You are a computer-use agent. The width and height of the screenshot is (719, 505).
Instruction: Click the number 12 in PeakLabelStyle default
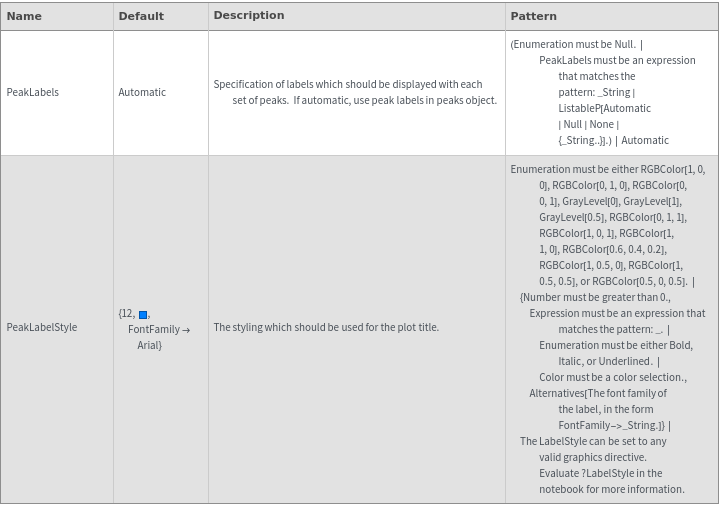[x=127, y=313]
